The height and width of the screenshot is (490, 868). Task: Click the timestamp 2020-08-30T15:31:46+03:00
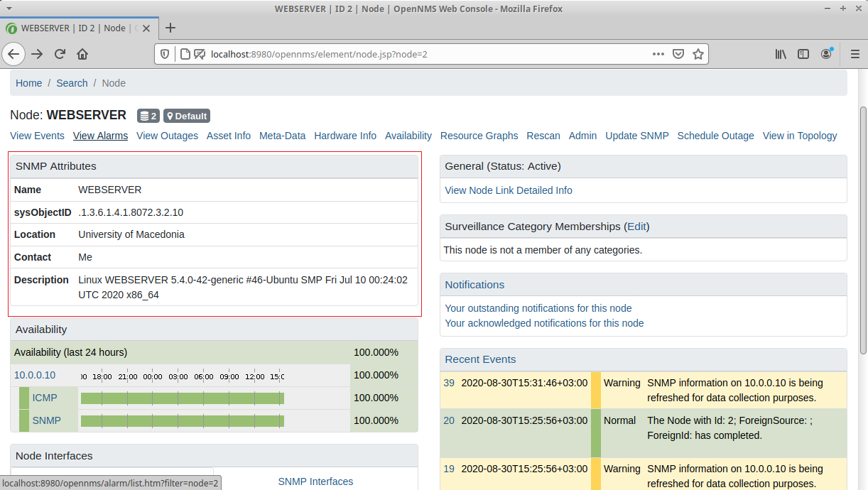[524, 383]
